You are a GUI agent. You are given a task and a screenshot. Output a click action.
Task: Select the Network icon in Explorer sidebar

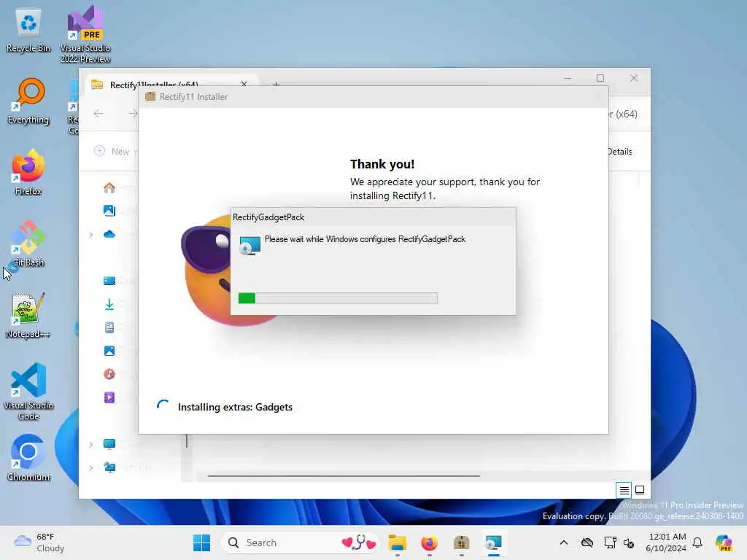tap(109, 467)
